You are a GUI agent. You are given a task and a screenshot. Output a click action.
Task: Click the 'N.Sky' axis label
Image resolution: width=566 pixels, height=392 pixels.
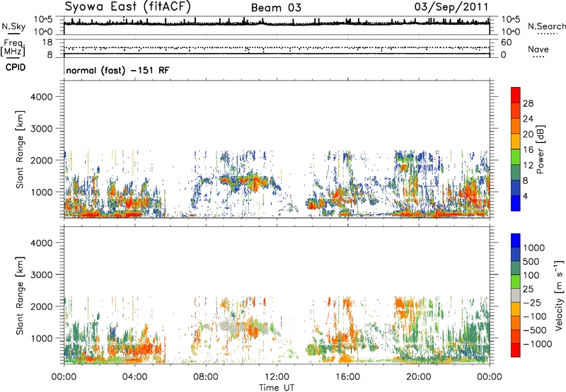13,26
